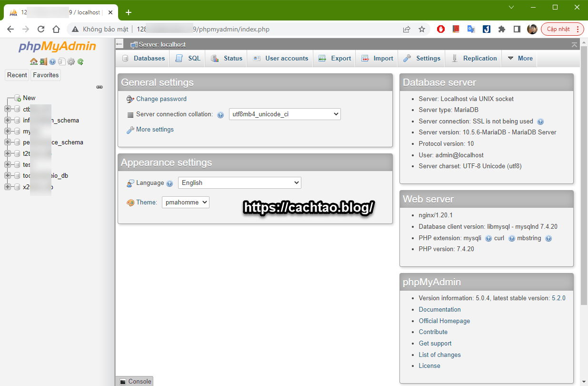Image resolution: width=588 pixels, height=386 pixels.
Task: Bookmark this page with the star icon
Action: [x=422, y=29]
